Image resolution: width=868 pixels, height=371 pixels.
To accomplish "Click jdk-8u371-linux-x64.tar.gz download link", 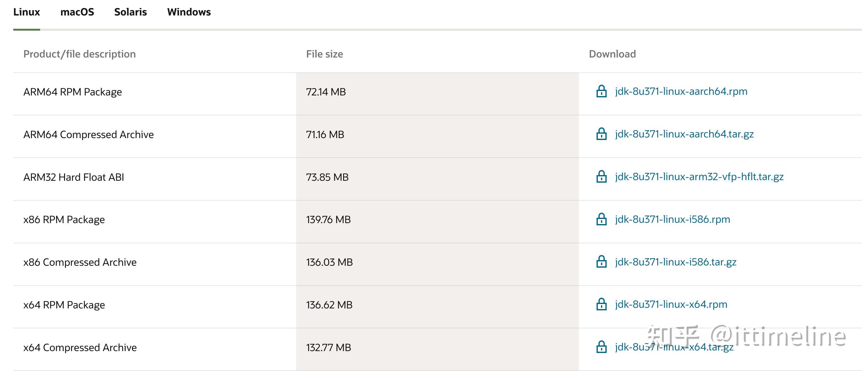I will click(674, 347).
